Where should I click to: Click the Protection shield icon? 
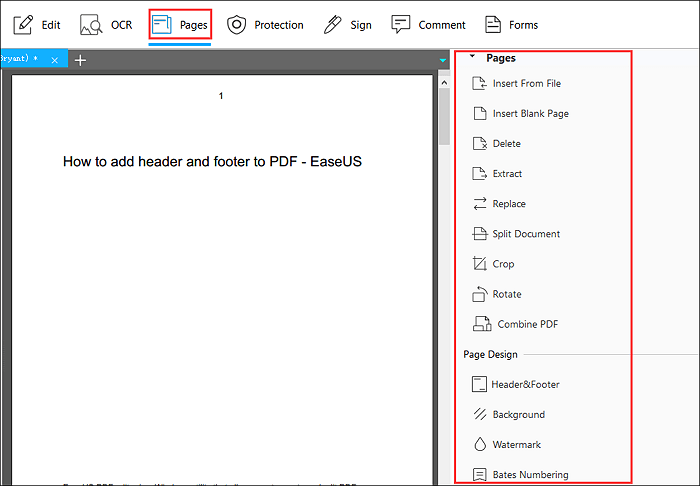pyautogui.click(x=237, y=25)
